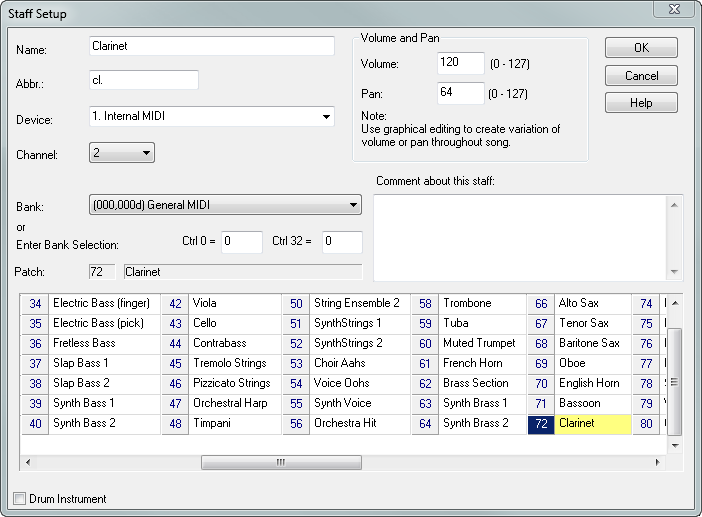
Task: Expand the Channel dropdown
Action: (x=146, y=153)
